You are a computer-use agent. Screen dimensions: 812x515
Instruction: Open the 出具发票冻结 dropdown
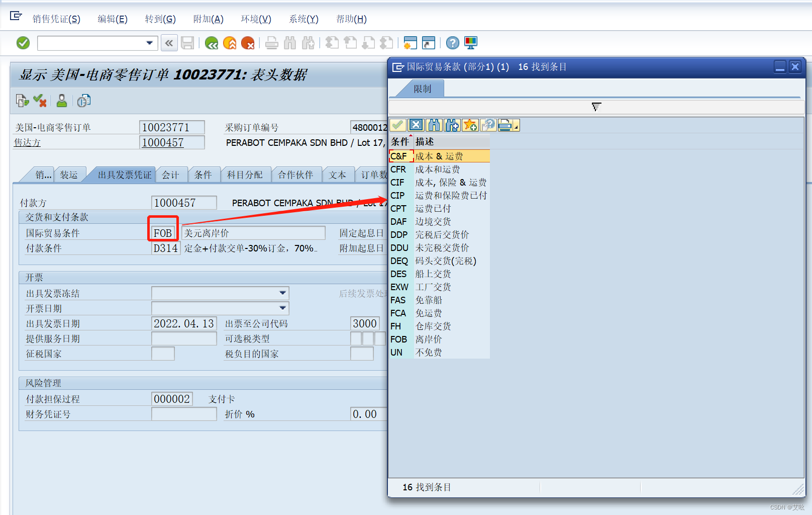(282, 293)
